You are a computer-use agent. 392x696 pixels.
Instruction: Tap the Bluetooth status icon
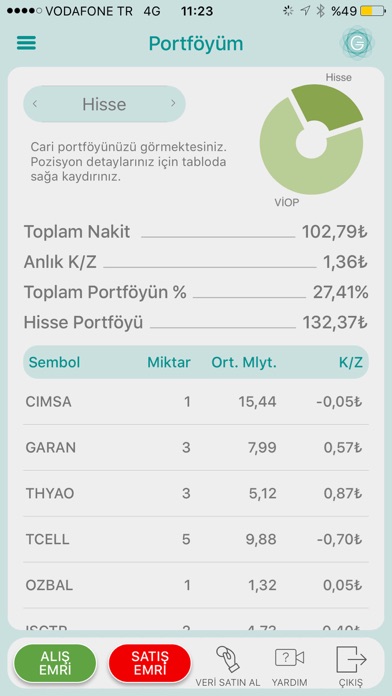tap(320, 11)
